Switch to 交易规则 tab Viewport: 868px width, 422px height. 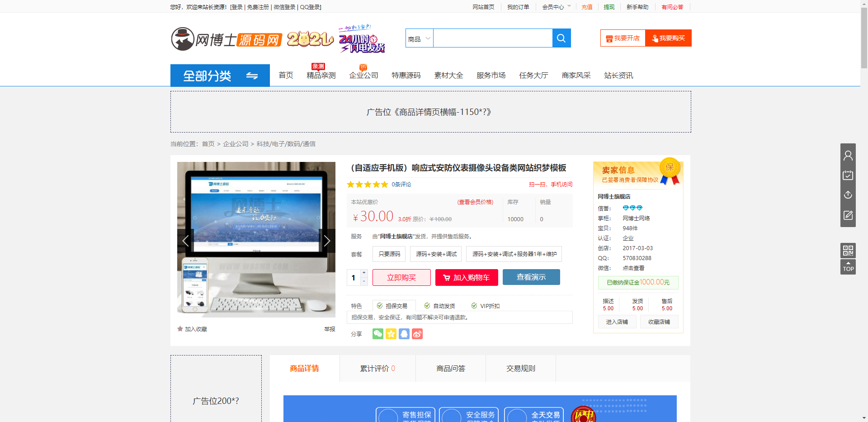[x=521, y=369]
